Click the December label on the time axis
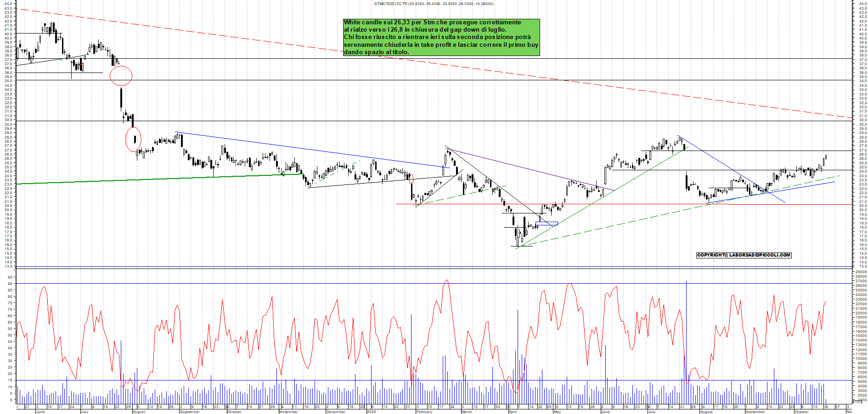Image resolution: width=868 pixels, height=414 pixels. point(336,412)
